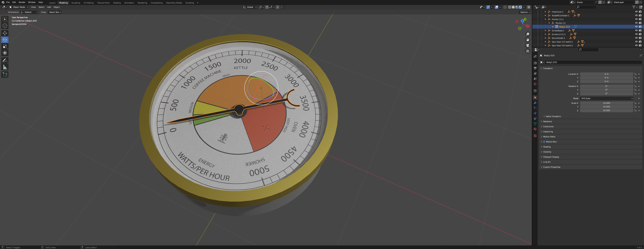Hide HoleCover:1 with its eye icon

636,11
